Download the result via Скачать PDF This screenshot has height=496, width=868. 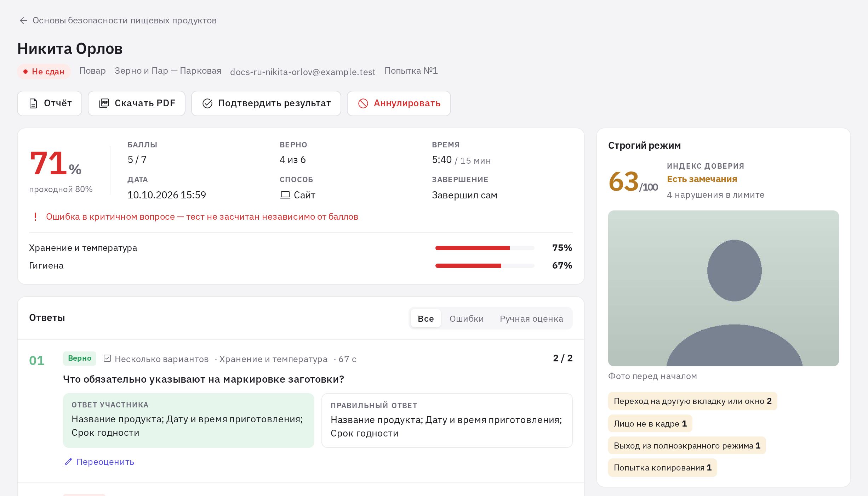coord(137,103)
